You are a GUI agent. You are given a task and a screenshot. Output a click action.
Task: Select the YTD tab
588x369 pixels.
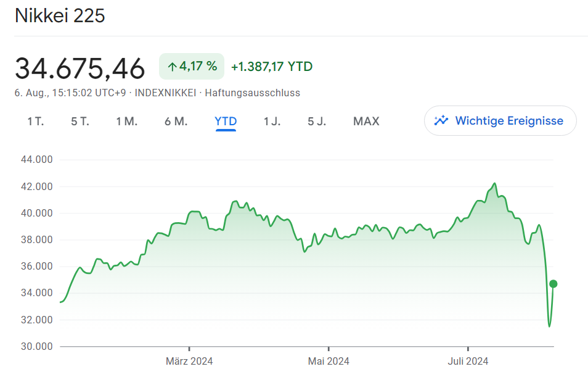pos(226,121)
